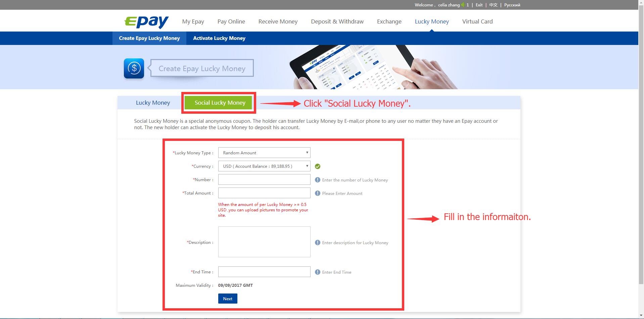Click the Maximum Validity date 09/09/2017 GMT
Viewport: 644px width, 319px height.
pos(235,285)
